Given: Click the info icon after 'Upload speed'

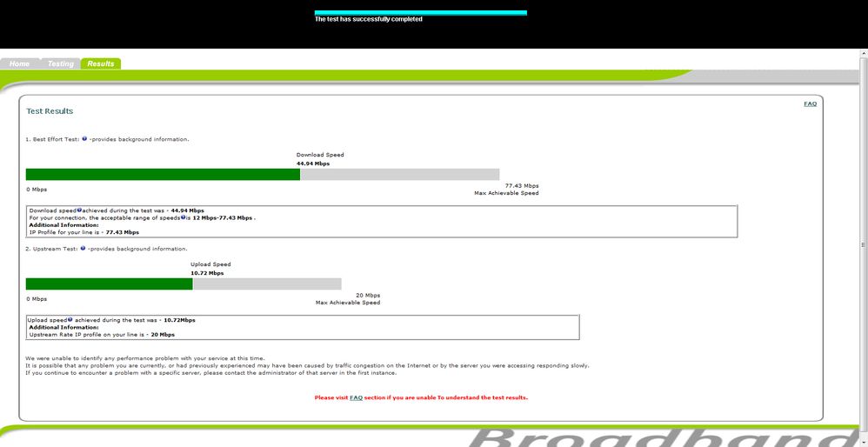Looking at the screenshot, I should point(70,320).
